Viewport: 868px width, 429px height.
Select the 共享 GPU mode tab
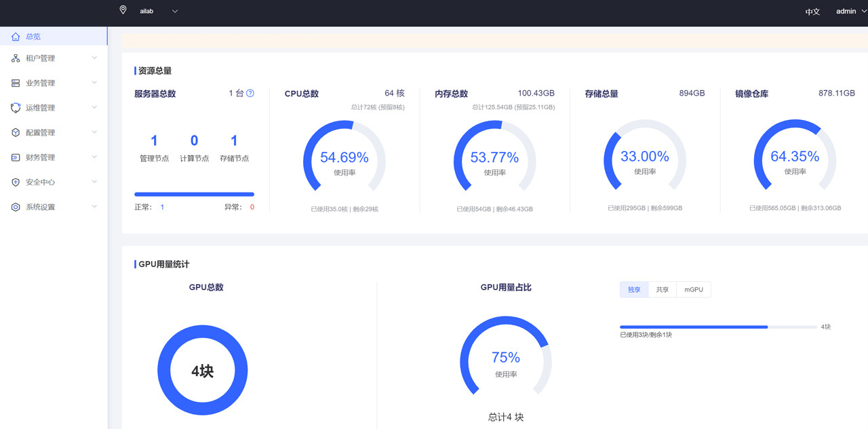point(663,290)
